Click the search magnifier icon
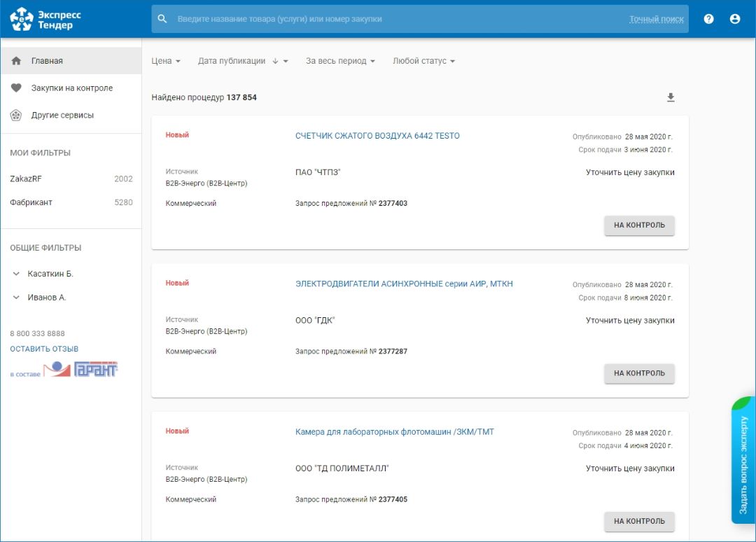756x542 pixels. [x=162, y=19]
